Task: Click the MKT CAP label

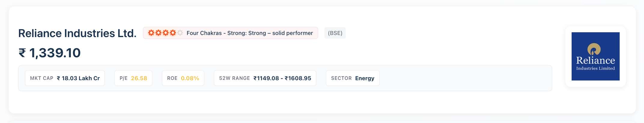Action: coord(42,78)
